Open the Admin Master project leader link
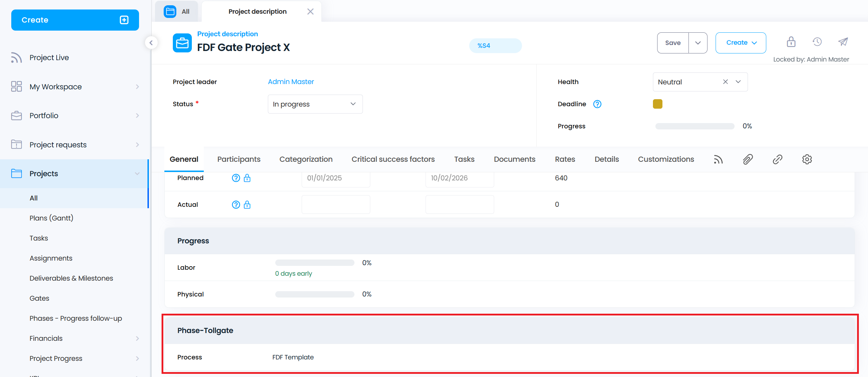Screen dimensions: 868x377 click(291, 82)
